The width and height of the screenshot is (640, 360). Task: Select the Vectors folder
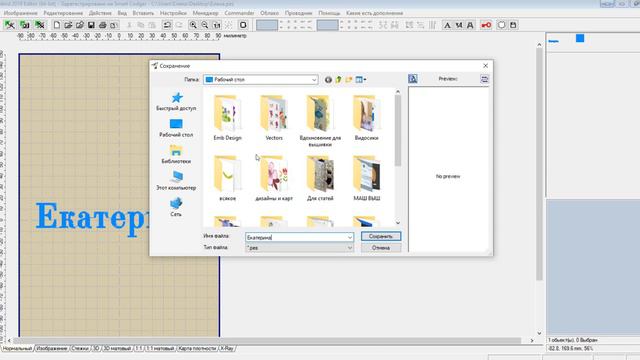click(x=274, y=118)
